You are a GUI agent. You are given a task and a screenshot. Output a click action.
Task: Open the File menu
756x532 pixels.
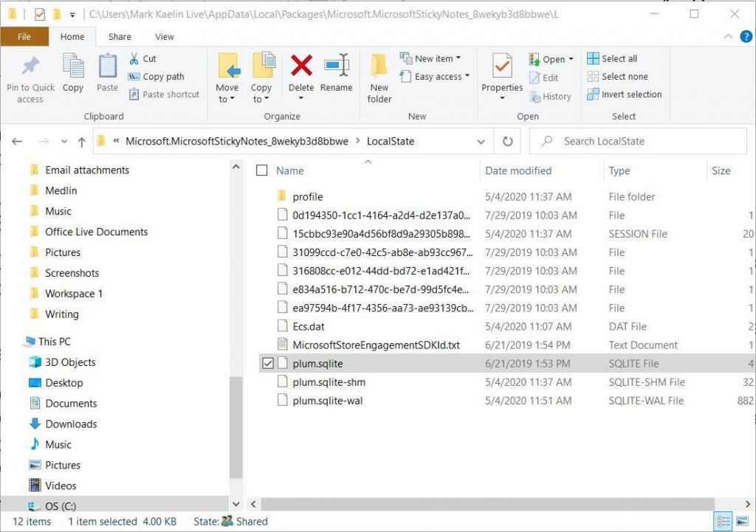point(24,36)
